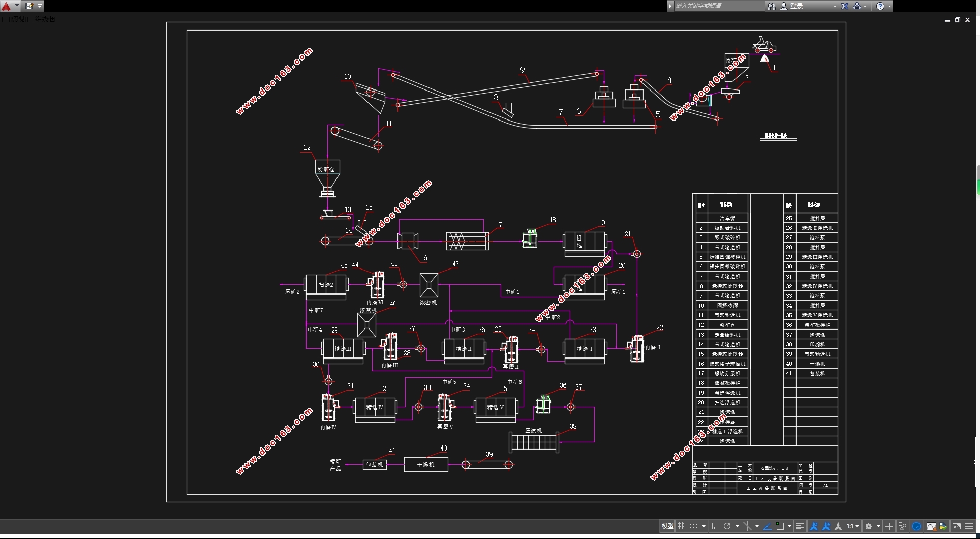Click the annotation monitor plus icon
The height and width of the screenshot is (539, 980).
pos(889,526)
